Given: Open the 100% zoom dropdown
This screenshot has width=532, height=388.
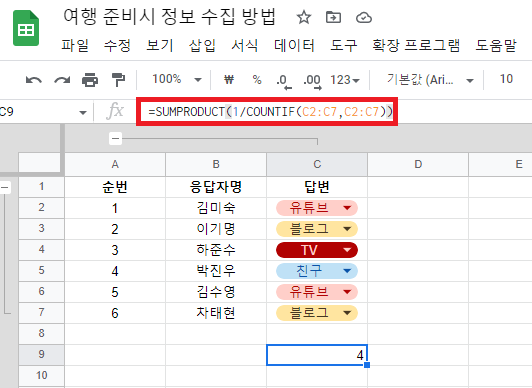Looking at the screenshot, I should 177,80.
